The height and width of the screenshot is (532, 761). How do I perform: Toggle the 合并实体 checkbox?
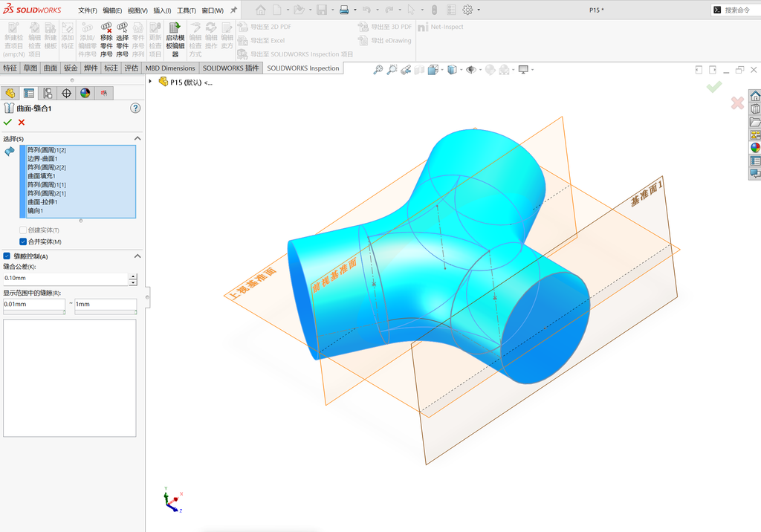click(x=23, y=241)
